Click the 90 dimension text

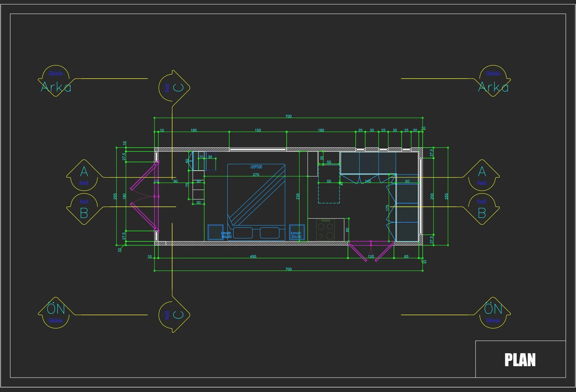pyautogui.click(x=175, y=181)
